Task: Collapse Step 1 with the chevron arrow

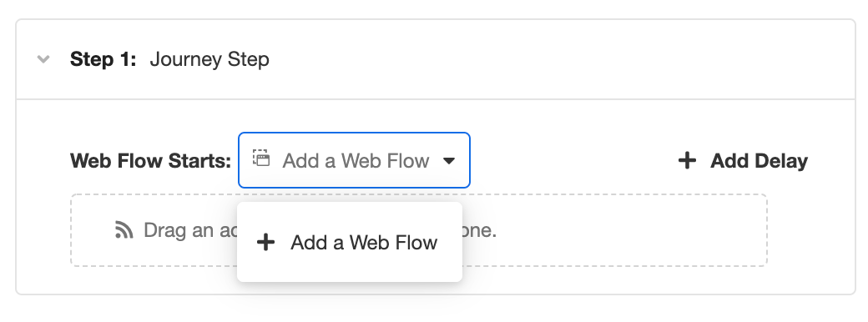Action: pyautogui.click(x=43, y=58)
